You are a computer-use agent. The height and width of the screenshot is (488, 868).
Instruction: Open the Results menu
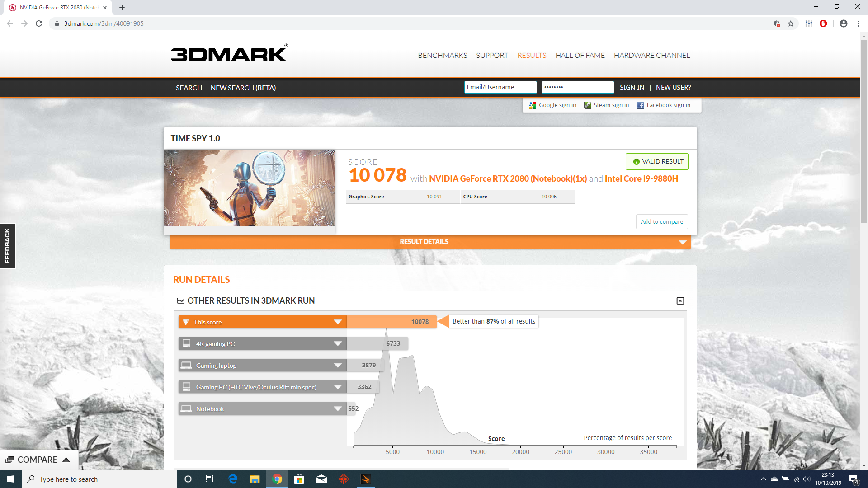[x=532, y=55]
